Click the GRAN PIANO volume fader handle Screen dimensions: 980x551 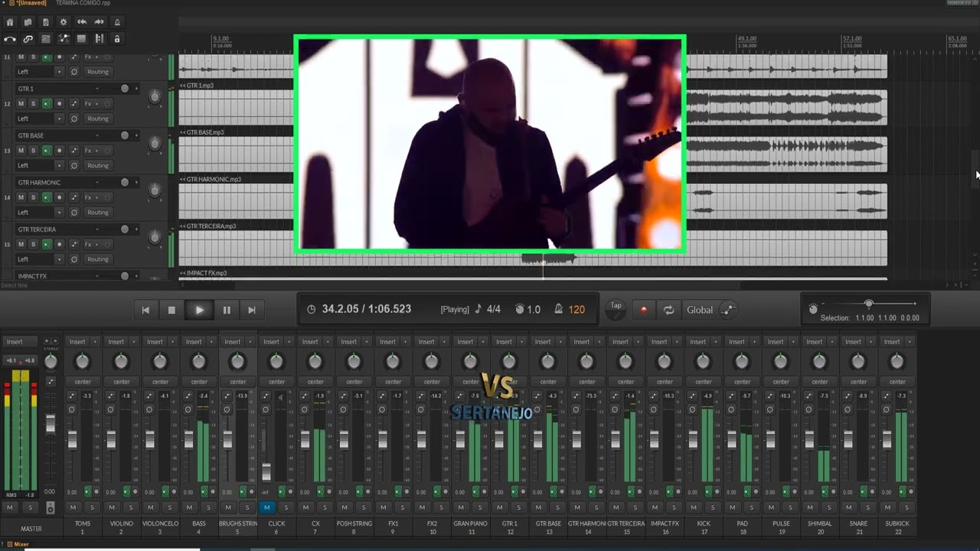click(460, 440)
